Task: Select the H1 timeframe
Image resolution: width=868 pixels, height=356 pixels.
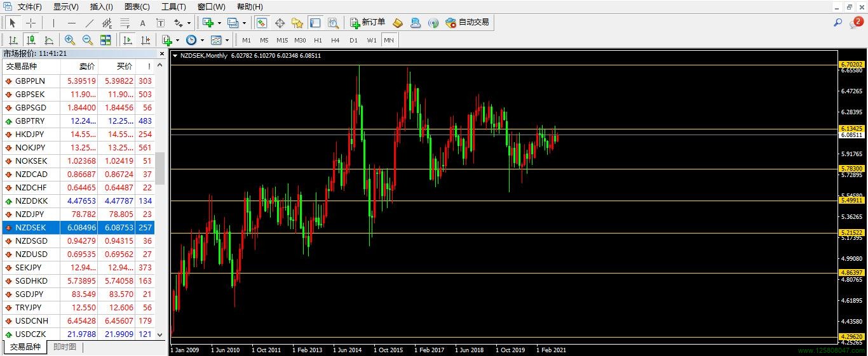Action: pos(318,40)
